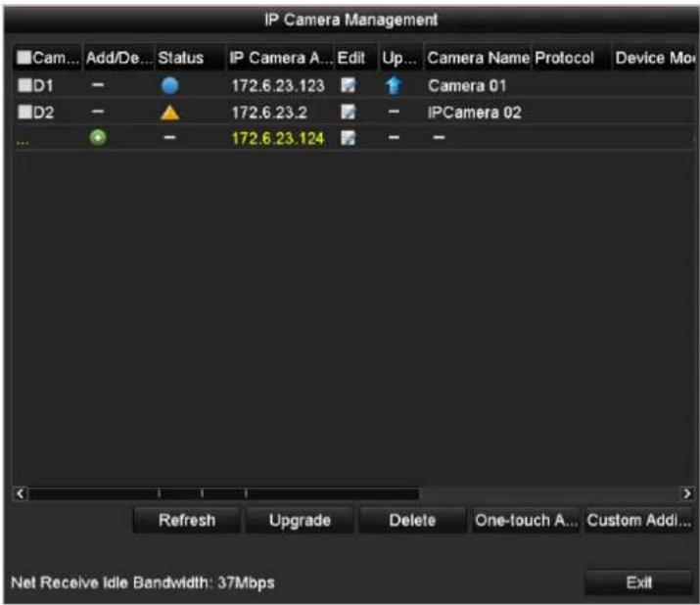The height and width of the screenshot is (605, 700).
Task: Tick the D1 camera checkbox
Action: [x=24, y=85]
